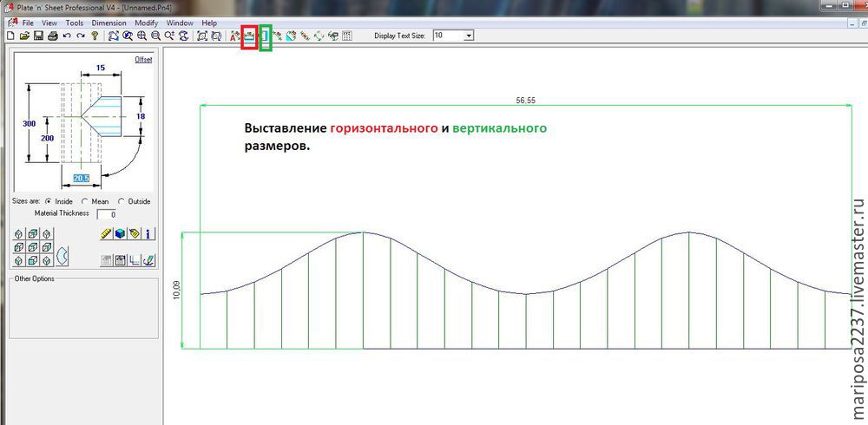
Task: Click the Print toolbar icon
Action: tap(53, 36)
